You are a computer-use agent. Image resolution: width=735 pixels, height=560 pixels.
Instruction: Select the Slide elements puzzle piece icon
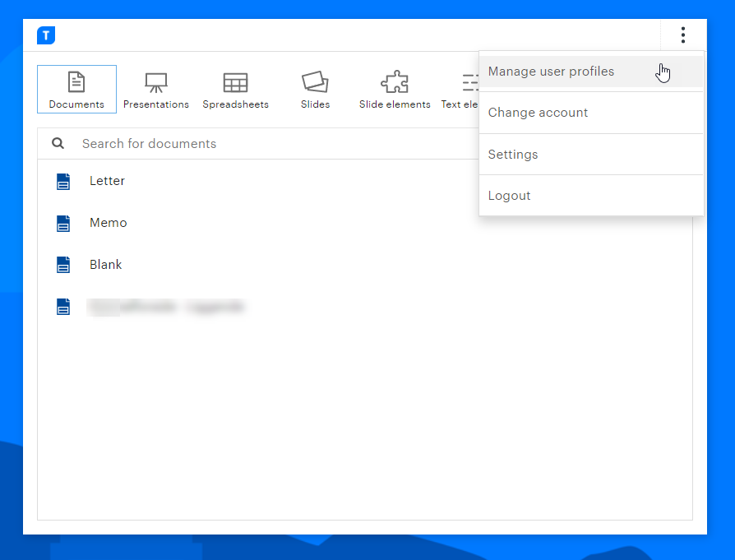(395, 82)
